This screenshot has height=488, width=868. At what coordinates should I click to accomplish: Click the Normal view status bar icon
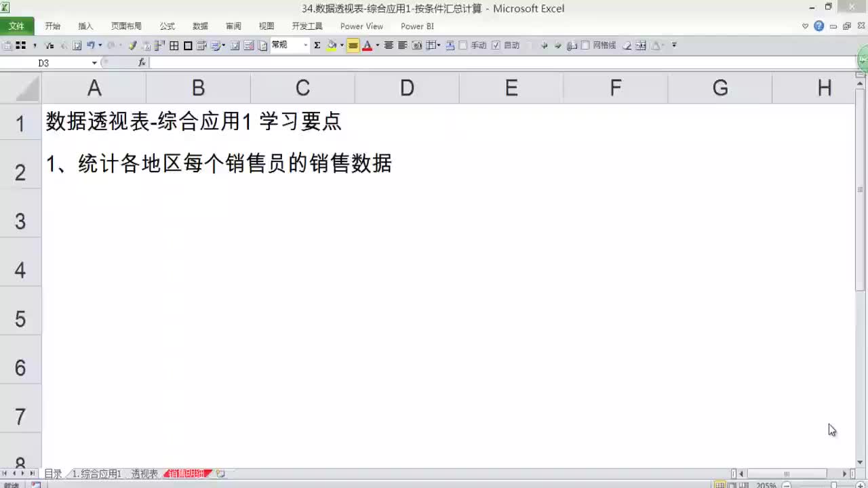coord(720,485)
